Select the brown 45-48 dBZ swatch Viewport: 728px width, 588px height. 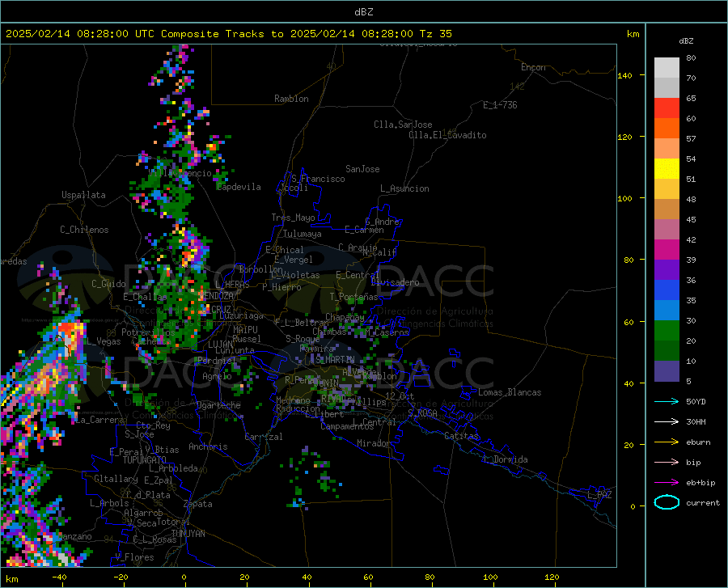pos(667,209)
